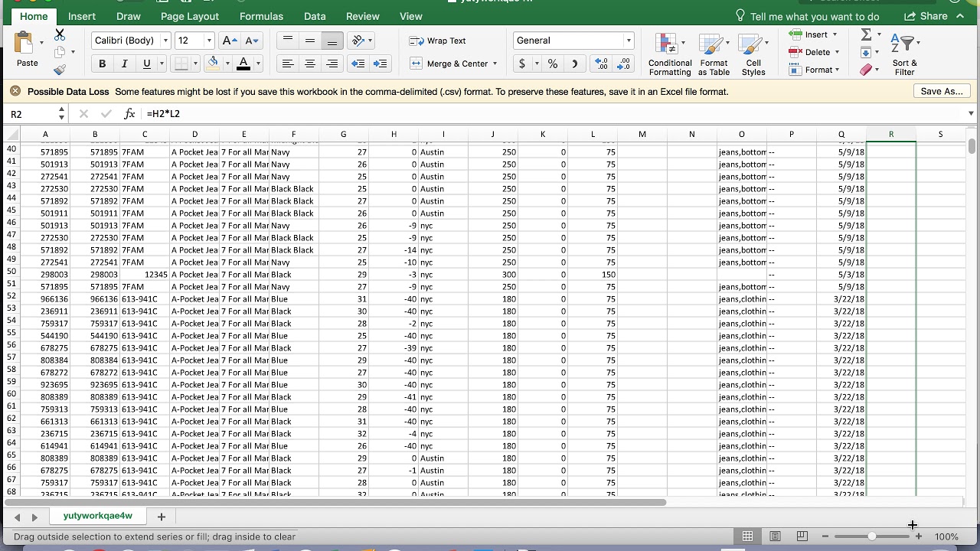Viewport: 980px width, 551px height.
Task: Apply comma style
Action: pyautogui.click(x=574, y=64)
